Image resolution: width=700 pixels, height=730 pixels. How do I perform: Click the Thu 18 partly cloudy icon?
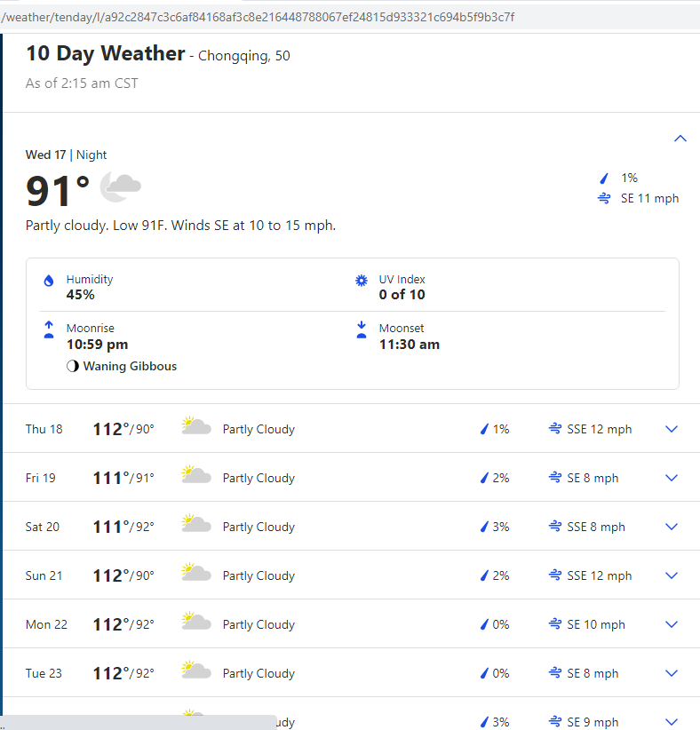coord(195,427)
